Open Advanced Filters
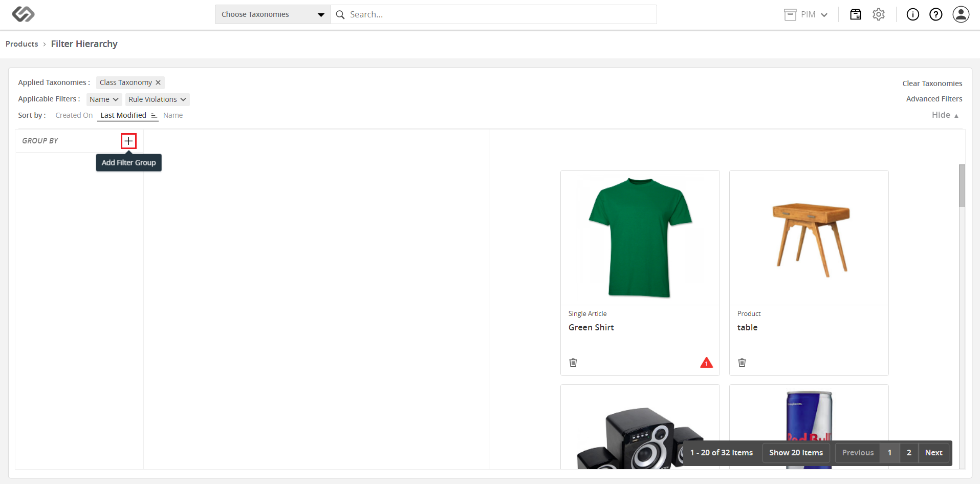This screenshot has height=484, width=980. (934, 99)
